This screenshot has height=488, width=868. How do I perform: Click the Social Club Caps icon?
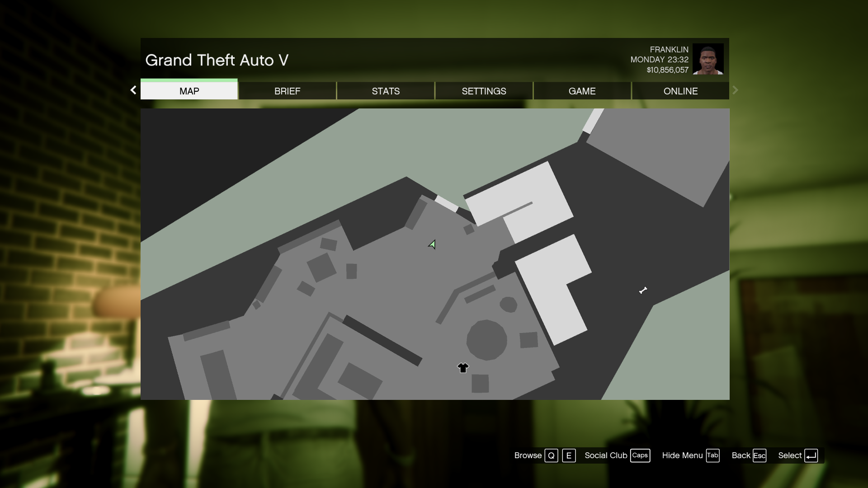pos(640,455)
